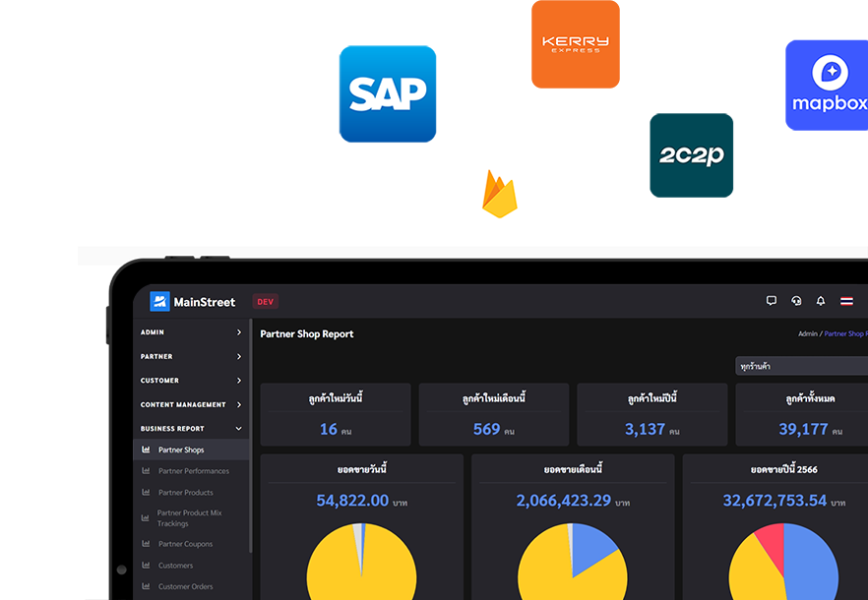Expand the ADMIN sidebar section
The height and width of the screenshot is (600, 868).
[191, 332]
